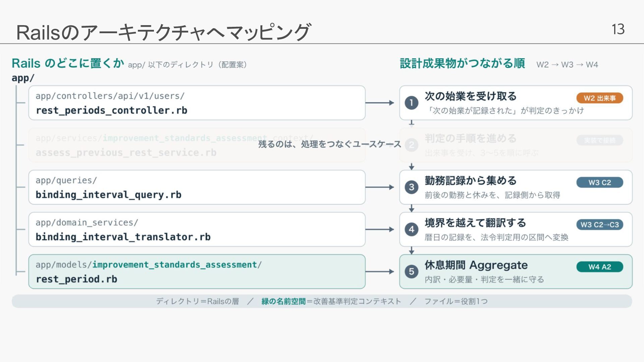Image resolution: width=644 pixels, height=362 pixels.
Task: Select the W3 C2→C3 badge
Action: pos(600,225)
